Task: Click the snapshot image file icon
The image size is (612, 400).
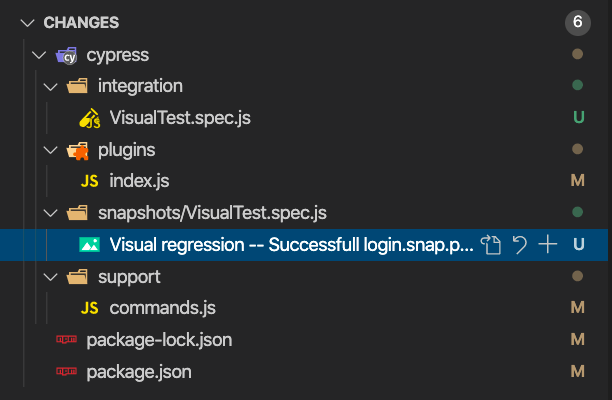Action: pyautogui.click(x=90, y=244)
